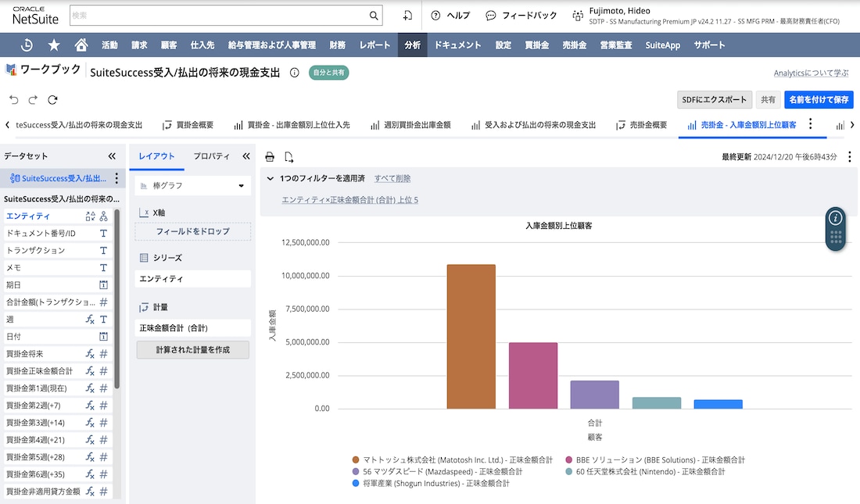Open the SuiteApp menu
The image size is (860, 504).
click(x=662, y=45)
